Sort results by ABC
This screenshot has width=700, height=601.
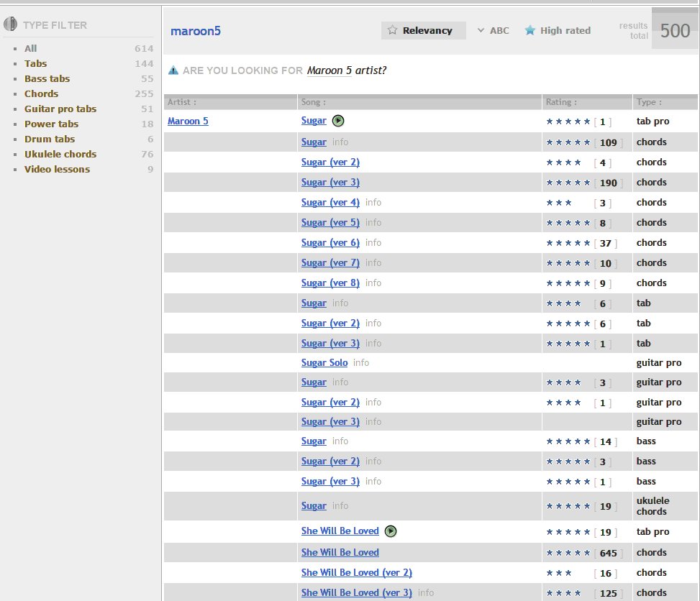499,30
